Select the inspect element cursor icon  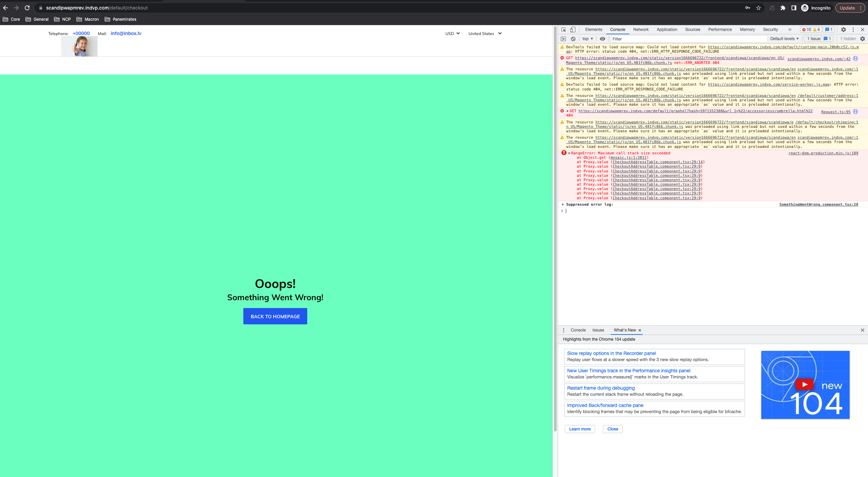(x=564, y=30)
